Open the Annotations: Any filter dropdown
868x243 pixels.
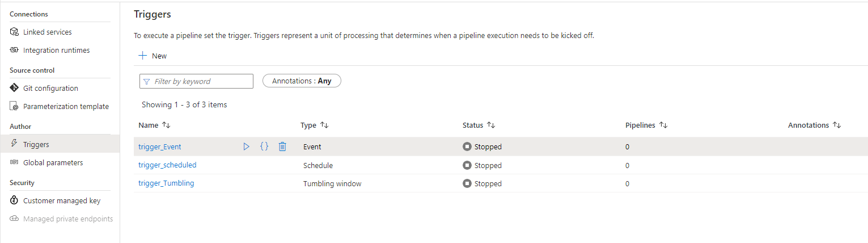click(x=302, y=81)
